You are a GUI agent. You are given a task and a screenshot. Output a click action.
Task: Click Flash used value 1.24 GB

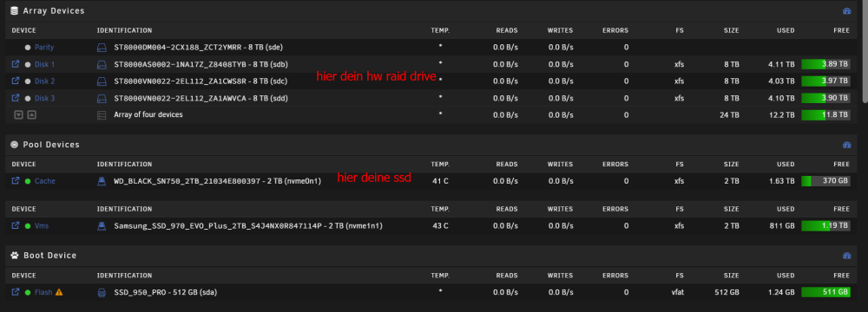782,292
